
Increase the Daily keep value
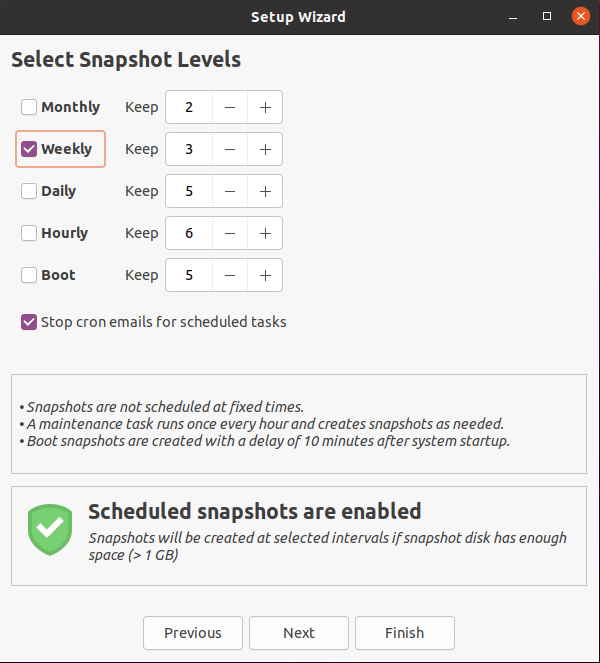point(265,191)
